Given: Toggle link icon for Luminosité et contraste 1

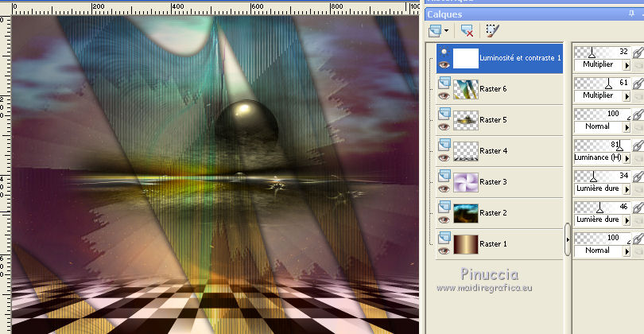Looking at the screenshot, I should point(638,52).
